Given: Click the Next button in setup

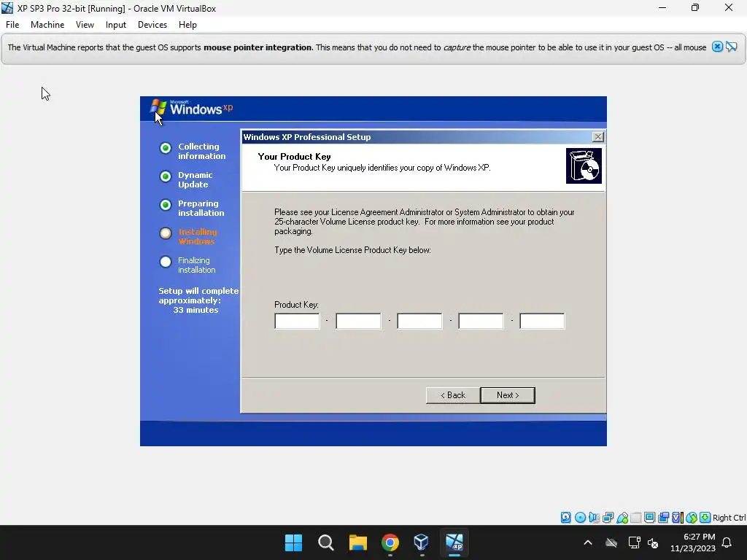Looking at the screenshot, I should pyautogui.click(x=508, y=395).
